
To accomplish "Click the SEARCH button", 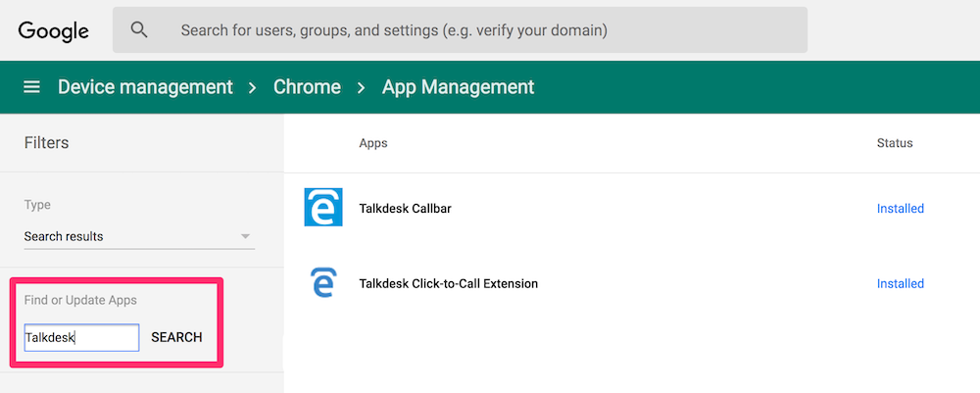I will (x=176, y=337).
